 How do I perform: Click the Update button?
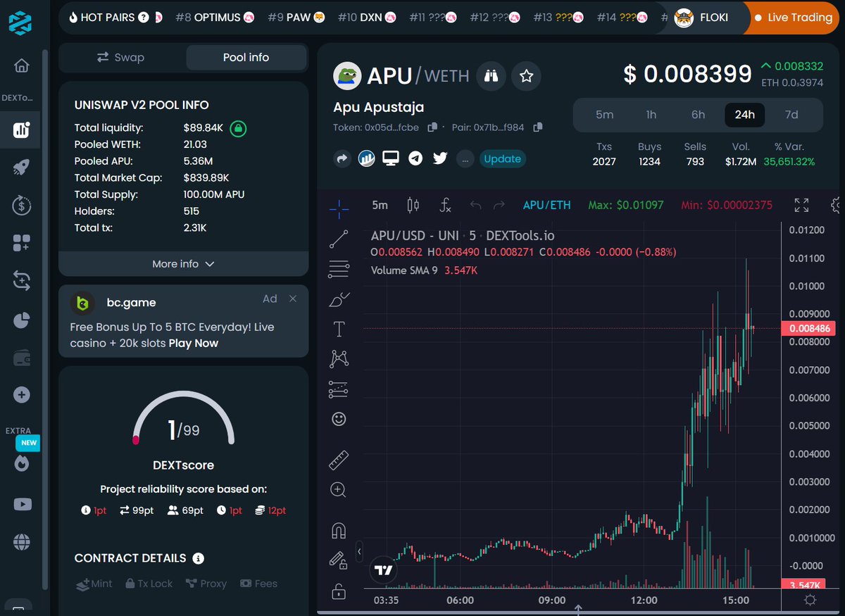click(502, 159)
